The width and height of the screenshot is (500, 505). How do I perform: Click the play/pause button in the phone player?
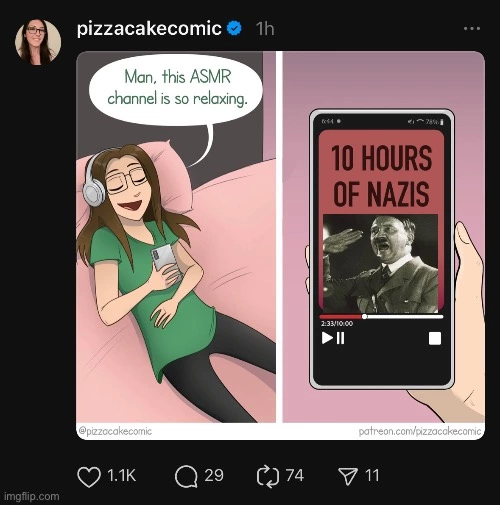click(x=333, y=338)
